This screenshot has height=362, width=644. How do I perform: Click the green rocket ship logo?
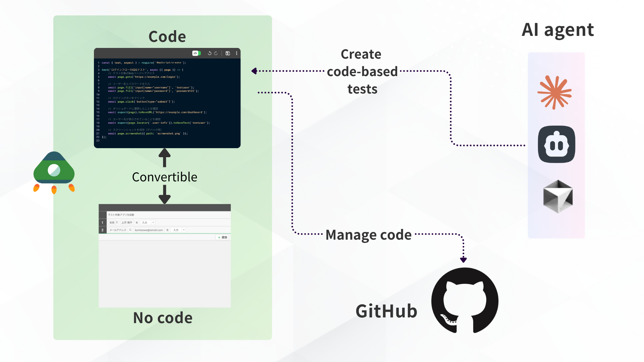pyautogui.click(x=54, y=172)
